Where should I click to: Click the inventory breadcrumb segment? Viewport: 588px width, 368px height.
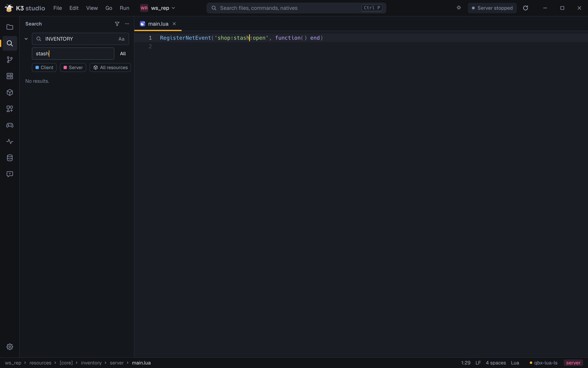(91, 363)
